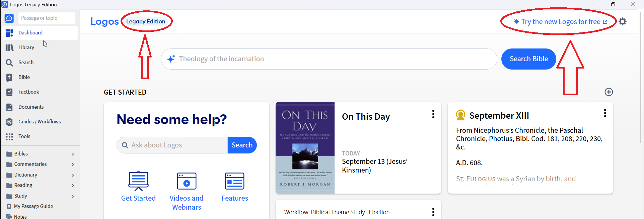Screen dimensions: 644x219
Task: Open the Get Started link text
Action: 138,198
